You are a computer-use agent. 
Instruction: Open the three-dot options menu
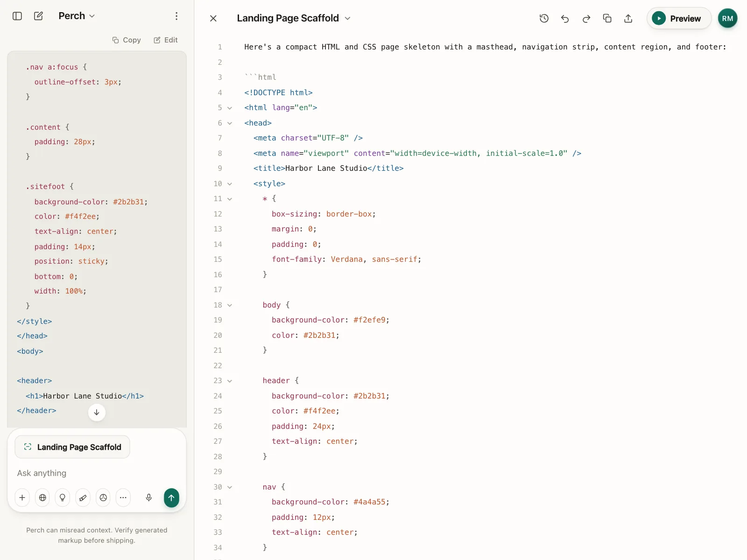pos(176,16)
